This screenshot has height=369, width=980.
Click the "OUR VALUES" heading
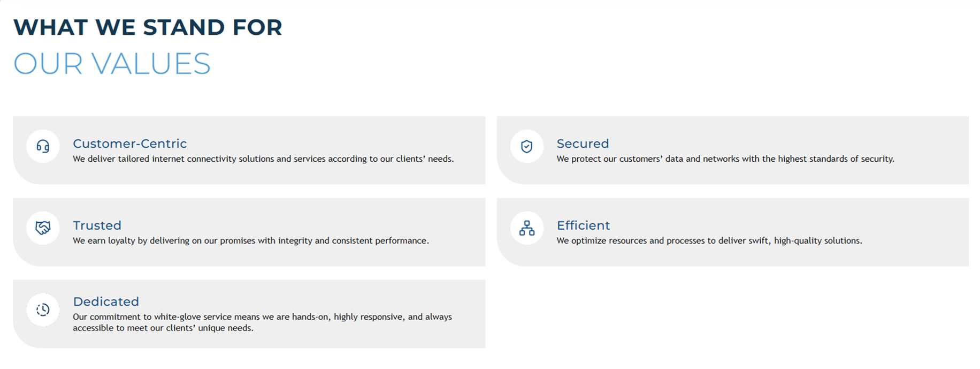click(x=112, y=64)
